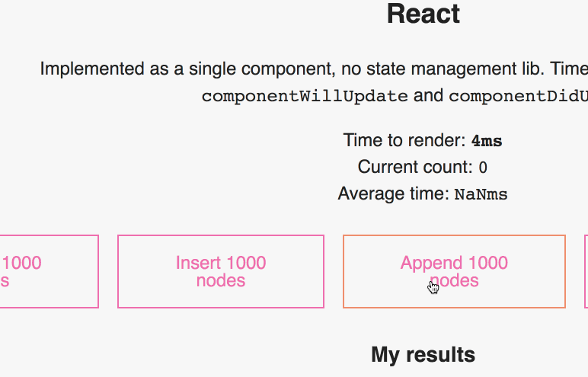Viewport: 588px width, 377px height.
Task: Click the Average time label
Action: click(x=393, y=194)
